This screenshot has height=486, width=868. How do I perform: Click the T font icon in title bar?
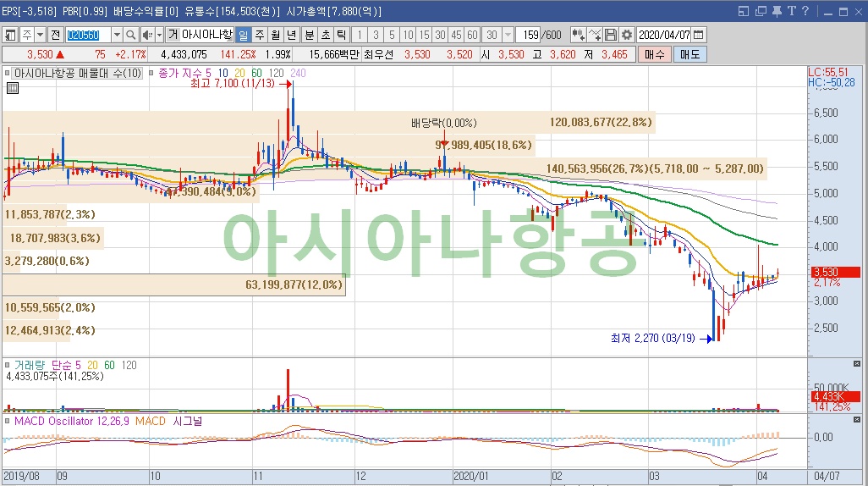[791, 11]
